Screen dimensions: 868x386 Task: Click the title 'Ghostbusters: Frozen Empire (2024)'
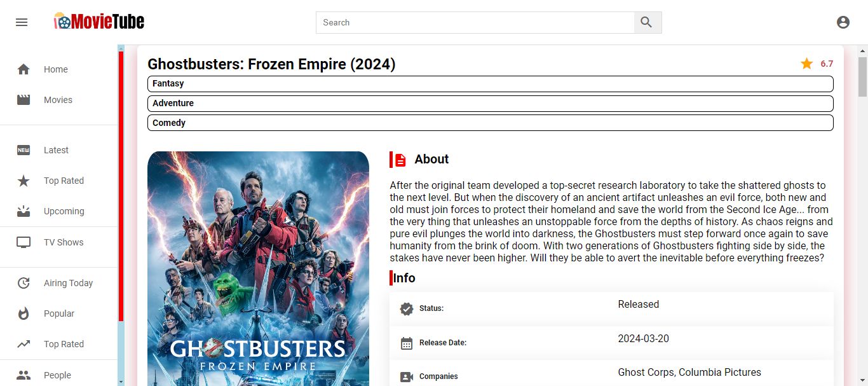[x=271, y=64]
